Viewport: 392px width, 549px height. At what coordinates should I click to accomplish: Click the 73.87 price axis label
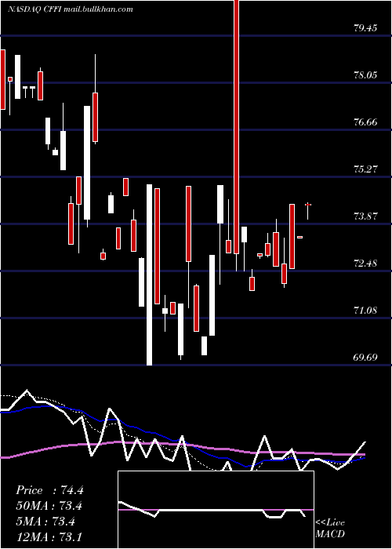[365, 216]
